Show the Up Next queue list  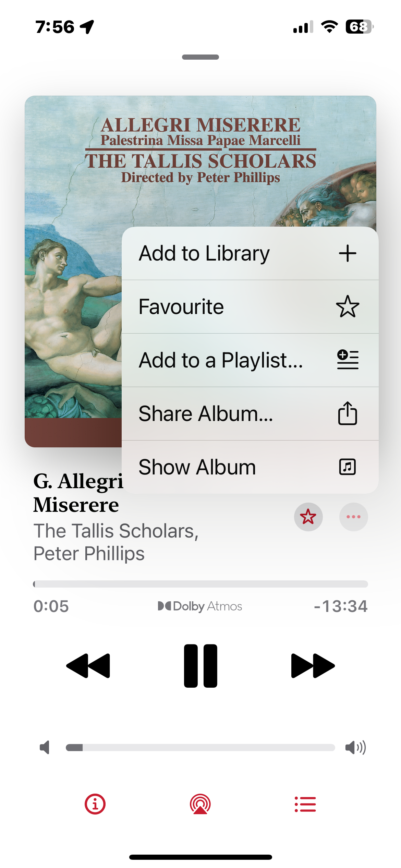coord(305,804)
